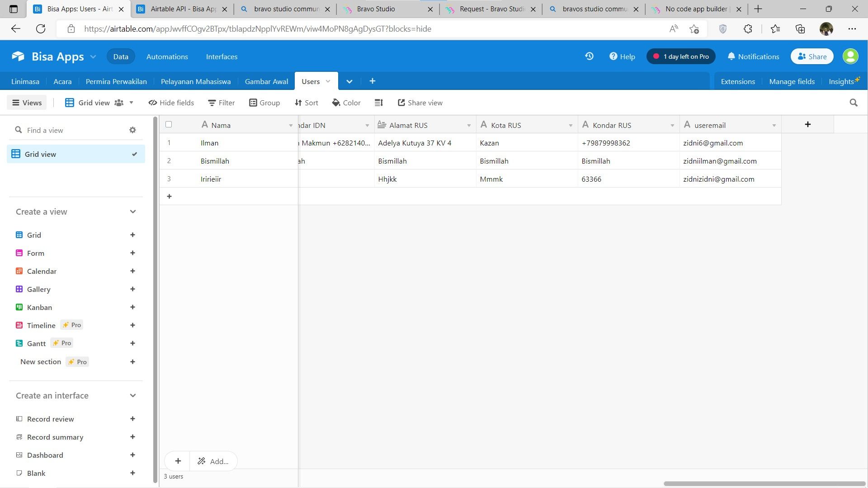Open Bisa Apps base name dropdown
Image resolution: width=868 pixels, height=488 pixels.
(93, 57)
